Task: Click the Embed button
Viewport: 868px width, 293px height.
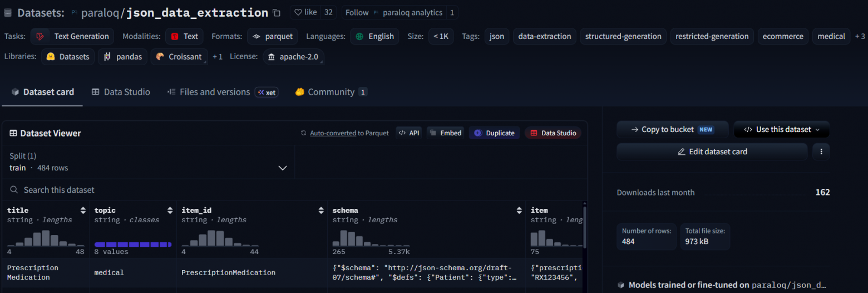Action: pos(446,133)
